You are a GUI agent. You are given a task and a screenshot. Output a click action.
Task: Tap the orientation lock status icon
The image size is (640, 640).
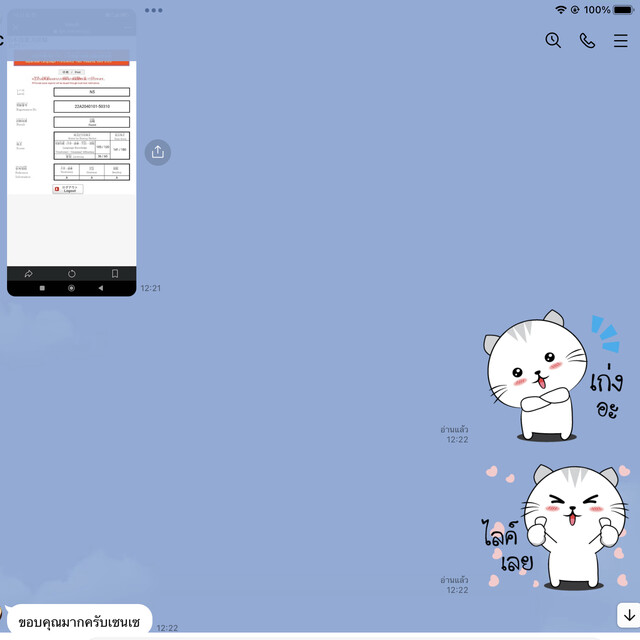click(575, 10)
